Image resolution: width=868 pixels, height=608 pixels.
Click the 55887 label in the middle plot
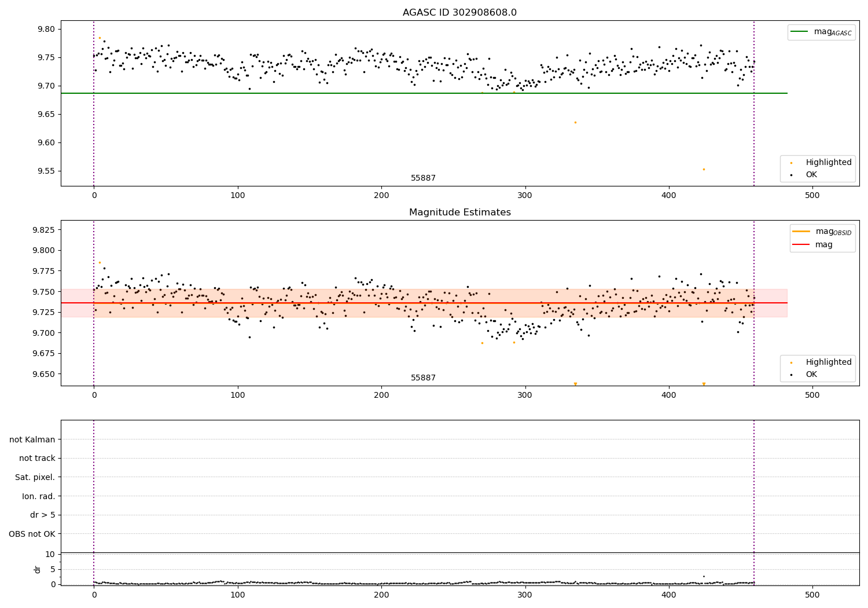pos(423,378)
